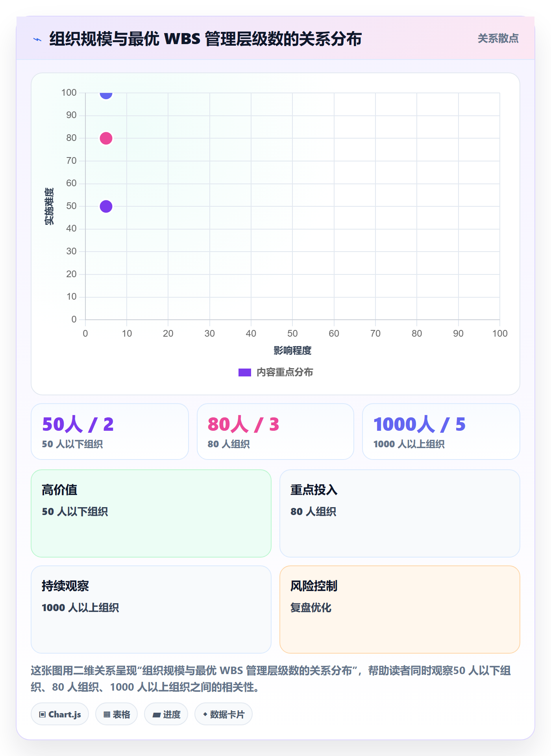Click the description paragraph starting with 这张图用二维关系

[271, 679]
